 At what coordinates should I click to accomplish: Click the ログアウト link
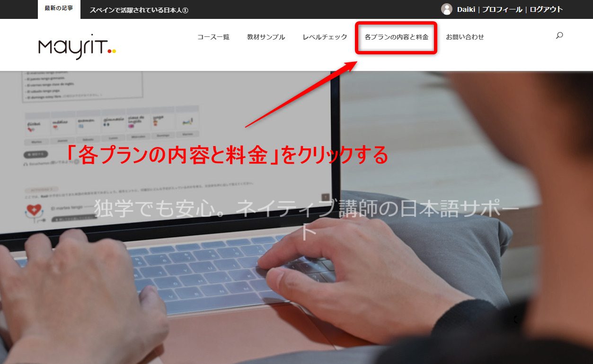tap(546, 9)
